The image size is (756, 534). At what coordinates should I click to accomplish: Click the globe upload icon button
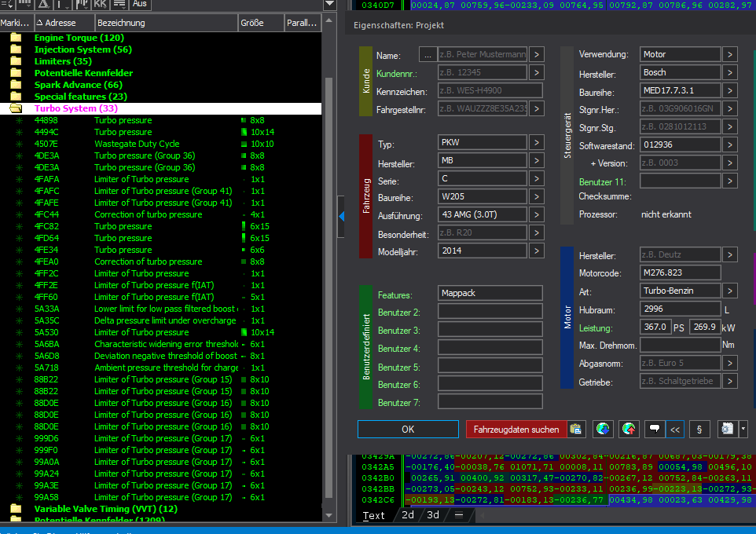(629, 430)
